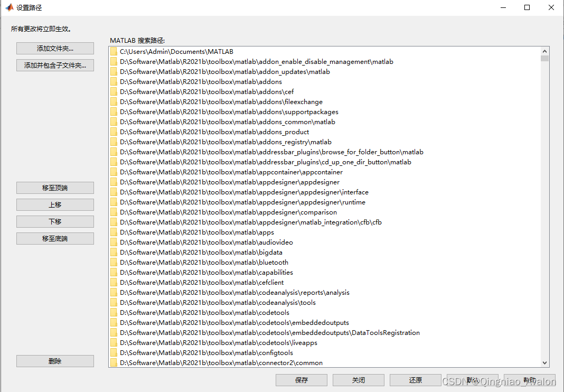Click the MATLAB logo in the title bar

pyautogui.click(x=8, y=7)
